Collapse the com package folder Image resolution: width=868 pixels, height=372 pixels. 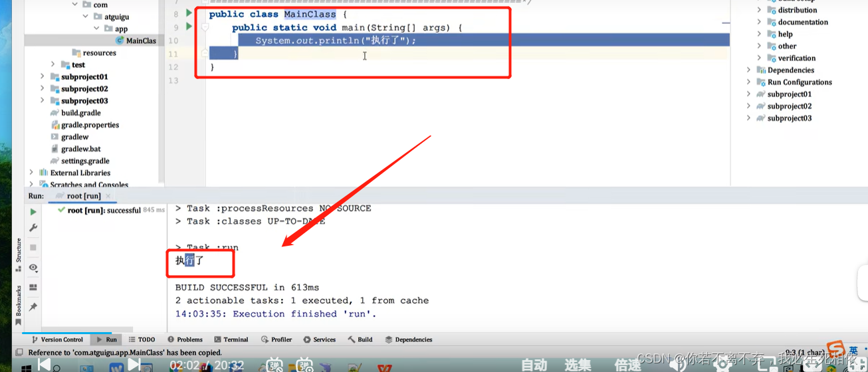[75, 5]
